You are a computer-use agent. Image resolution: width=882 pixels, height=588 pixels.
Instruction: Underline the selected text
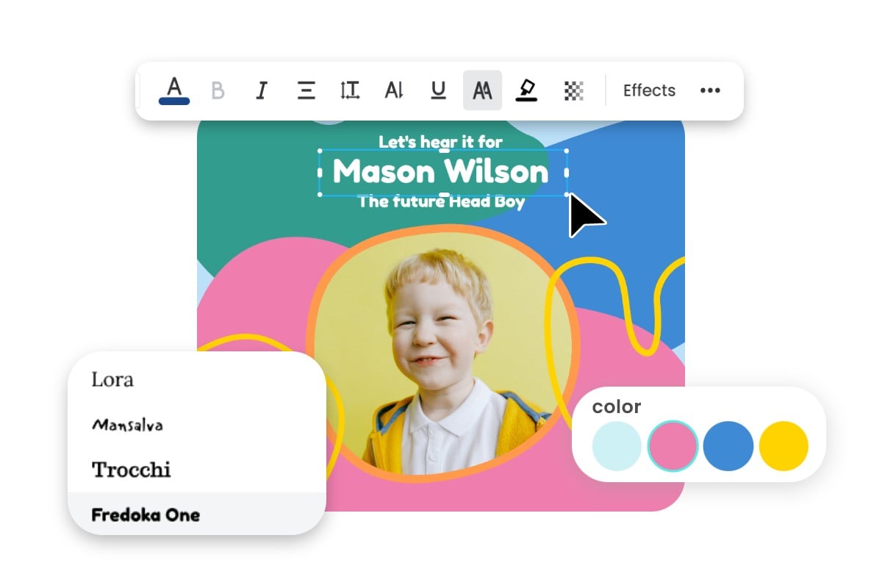tap(438, 90)
